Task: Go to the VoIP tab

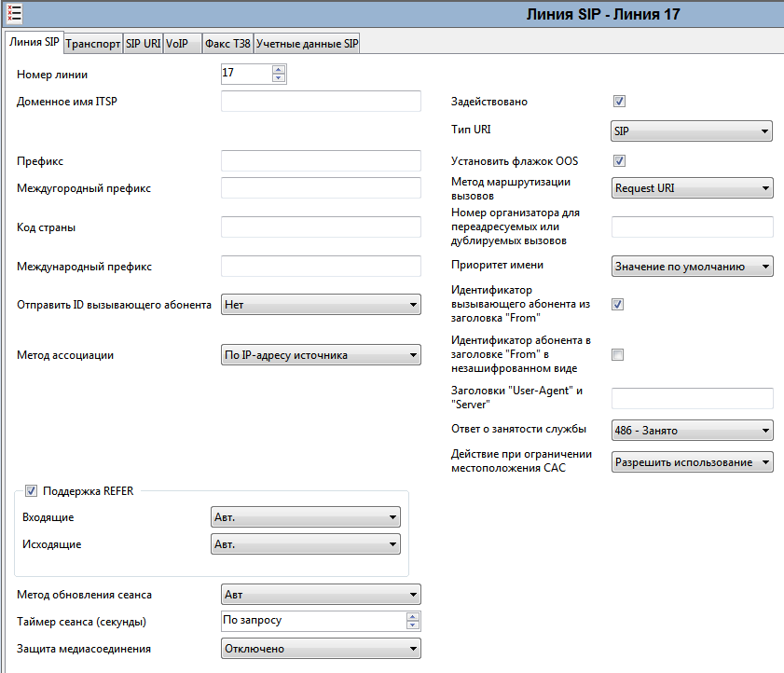Action: [x=183, y=44]
